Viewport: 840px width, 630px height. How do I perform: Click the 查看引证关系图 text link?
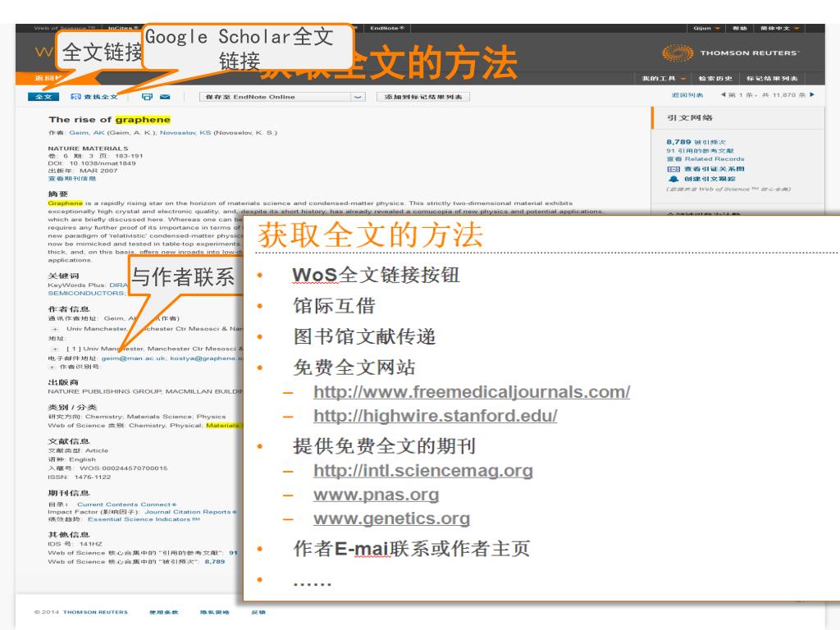[x=714, y=169]
